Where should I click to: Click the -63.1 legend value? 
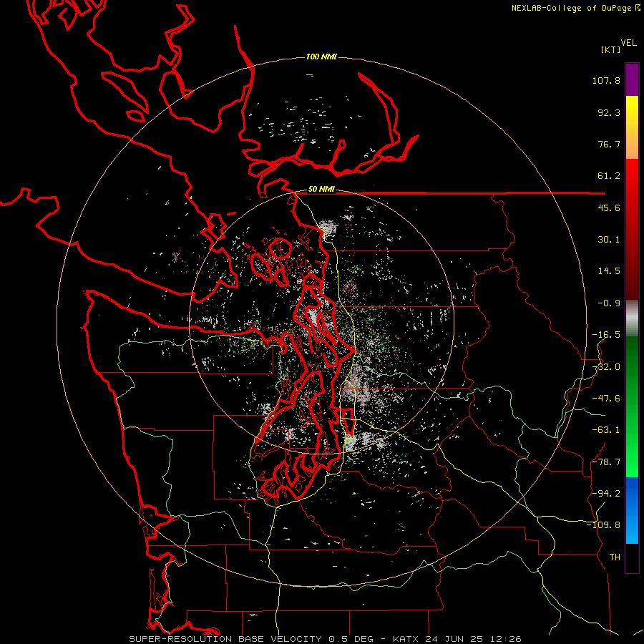point(606,430)
